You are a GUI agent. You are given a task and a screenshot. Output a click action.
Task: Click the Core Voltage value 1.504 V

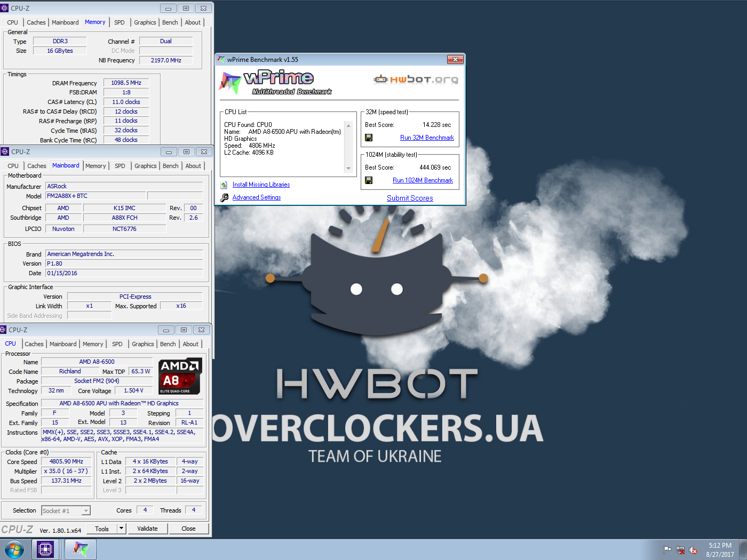click(x=133, y=390)
